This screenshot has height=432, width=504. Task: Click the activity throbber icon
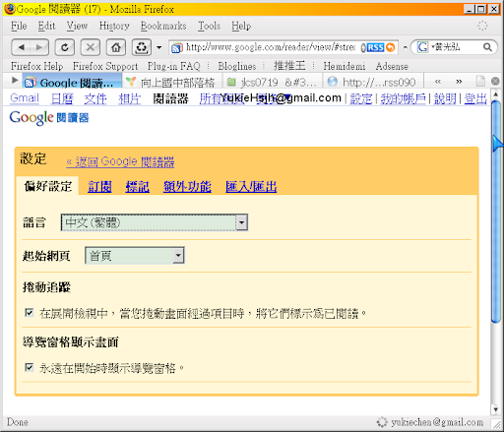pyautogui.click(x=482, y=26)
